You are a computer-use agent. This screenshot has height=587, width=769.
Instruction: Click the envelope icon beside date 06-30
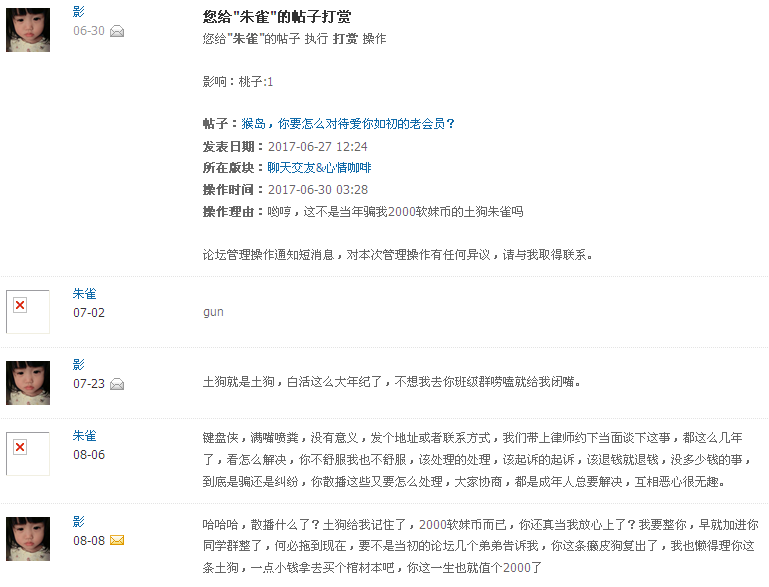117,31
